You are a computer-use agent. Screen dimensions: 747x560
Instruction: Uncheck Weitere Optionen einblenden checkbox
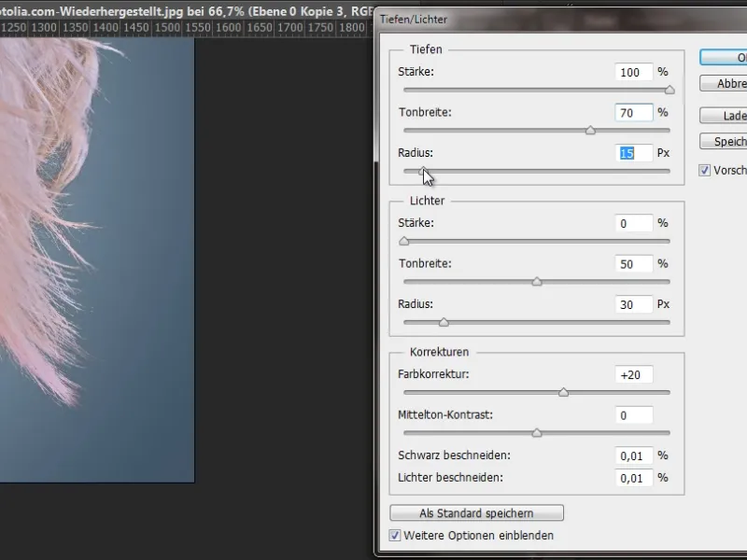coord(395,535)
